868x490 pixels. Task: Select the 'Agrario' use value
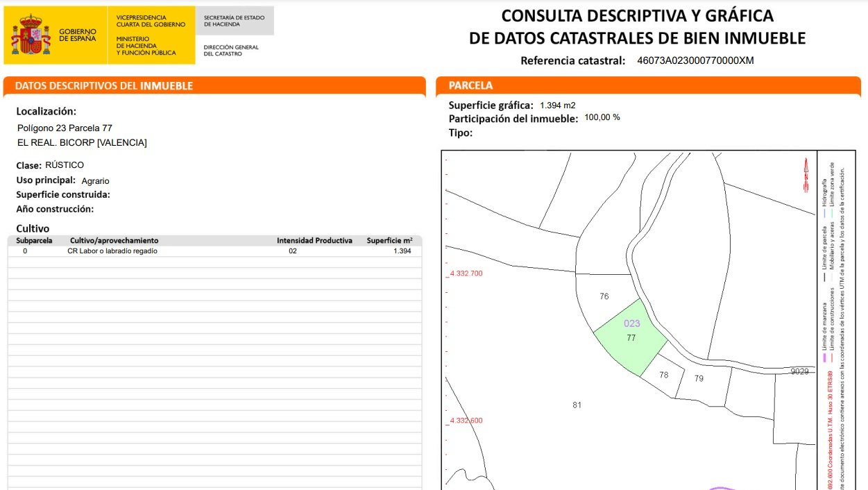96,180
